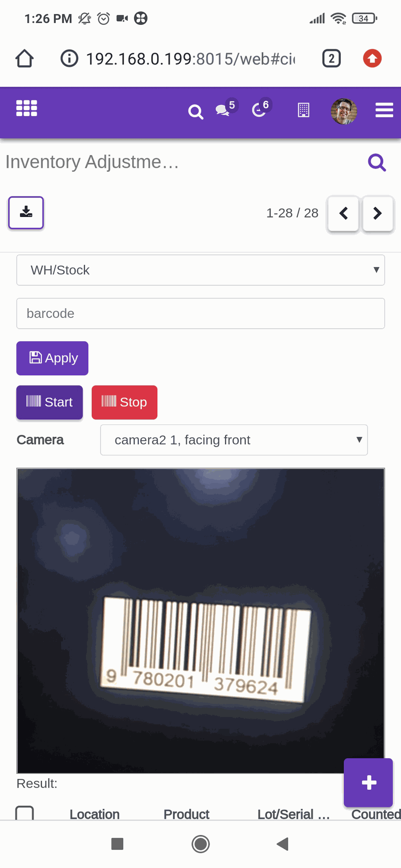Click the floating plus add button

tap(368, 783)
